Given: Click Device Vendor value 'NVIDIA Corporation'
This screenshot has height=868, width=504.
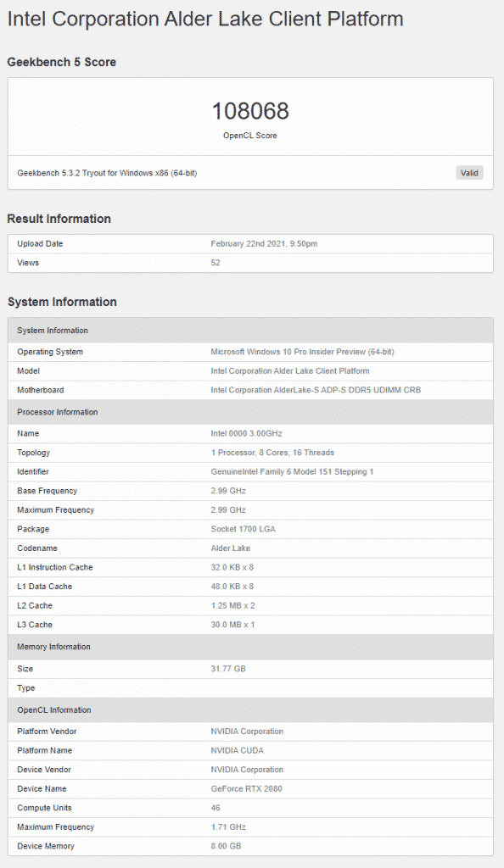Looking at the screenshot, I should tap(247, 770).
